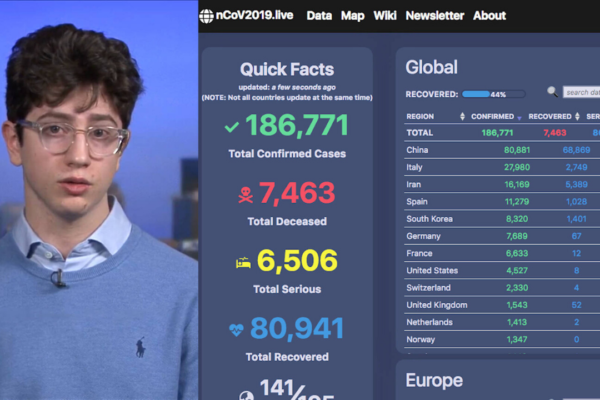Click the 6,506 total serious number

tap(297, 261)
